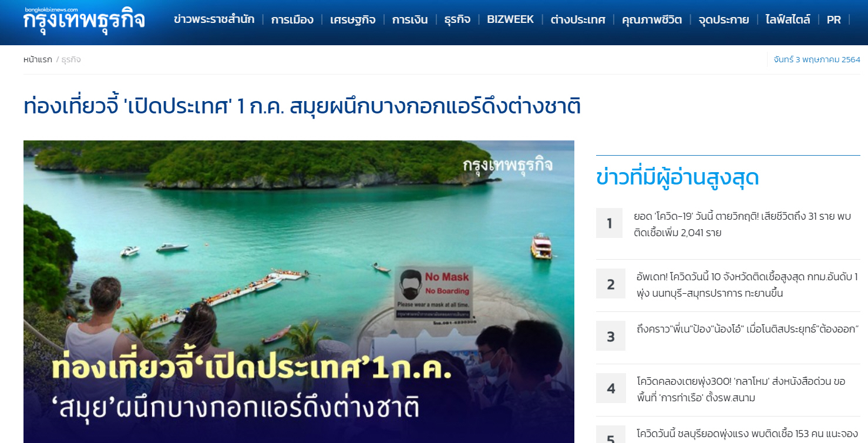This screenshot has width=868, height=443.
Task: Open the ต่างประเทศ menu
Action: coord(578,19)
